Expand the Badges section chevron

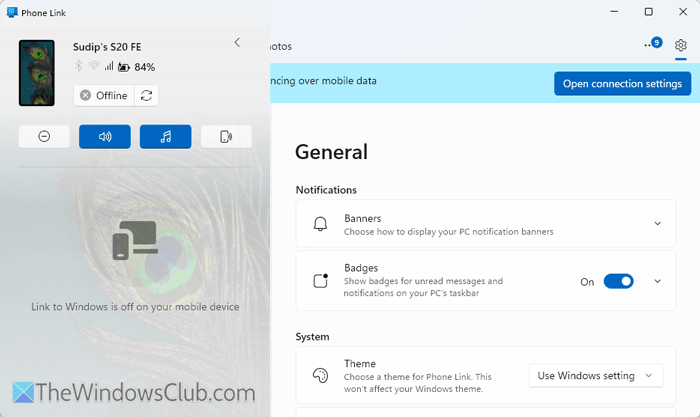pyautogui.click(x=658, y=281)
